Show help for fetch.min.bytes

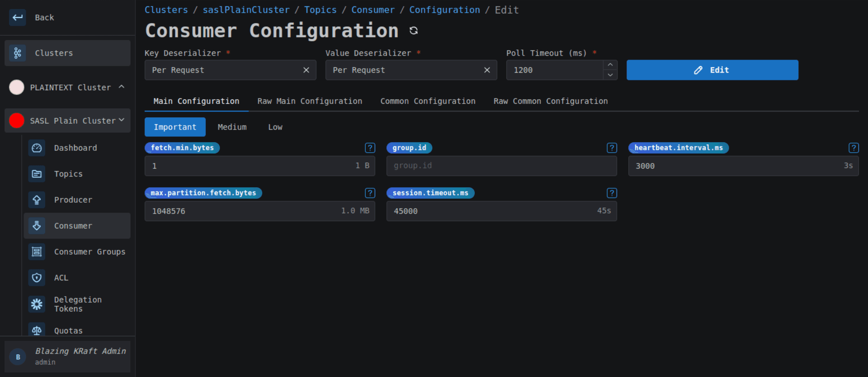click(x=370, y=148)
